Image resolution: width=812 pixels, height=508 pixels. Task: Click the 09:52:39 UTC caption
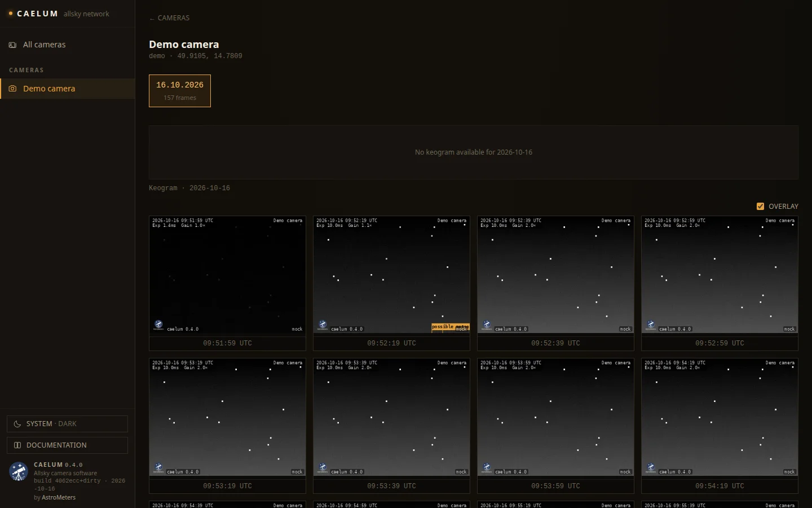555,343
